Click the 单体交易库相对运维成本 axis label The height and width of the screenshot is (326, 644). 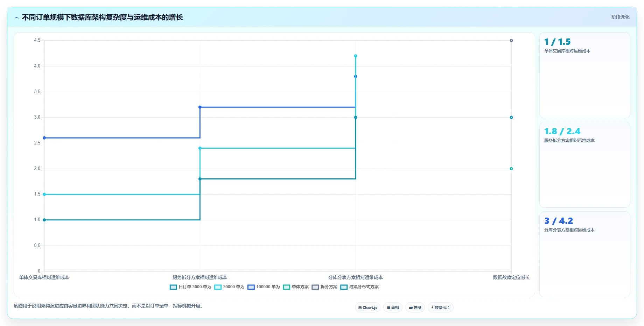44,277
